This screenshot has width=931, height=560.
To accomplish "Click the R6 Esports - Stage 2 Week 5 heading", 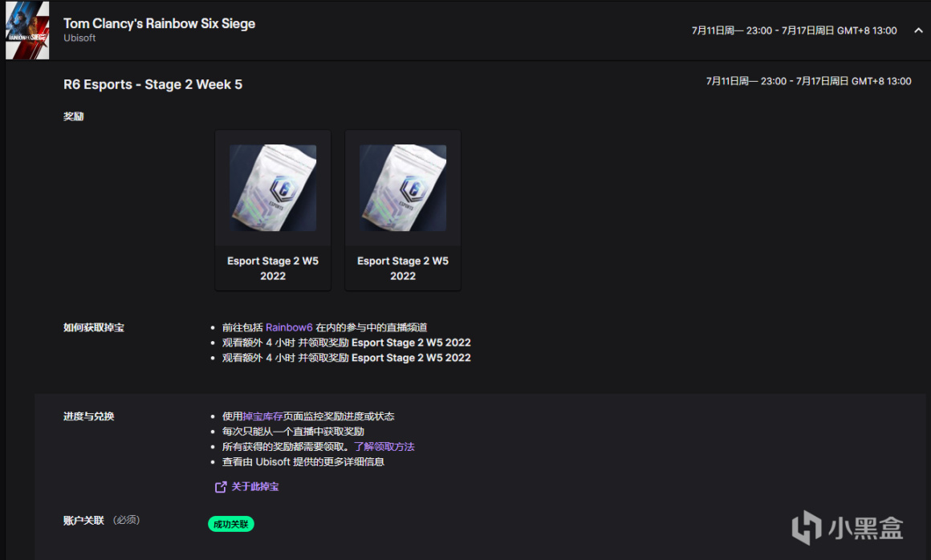I will 152,84.
